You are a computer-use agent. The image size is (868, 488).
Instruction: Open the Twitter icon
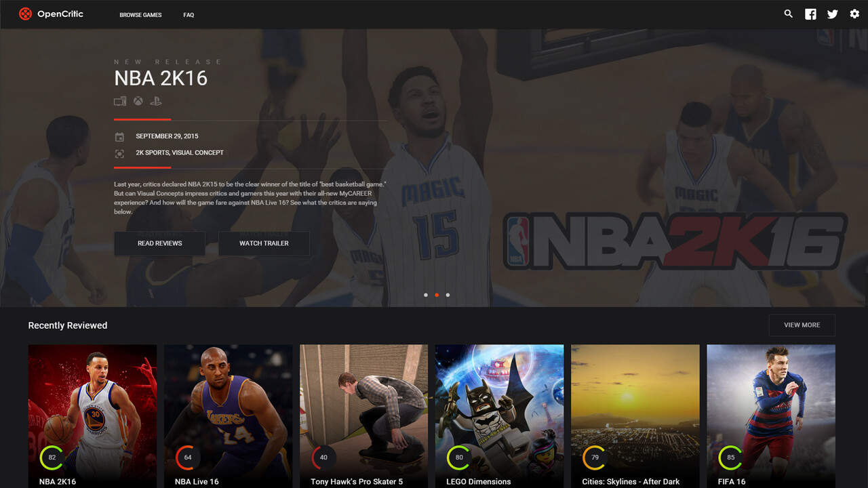832,14
